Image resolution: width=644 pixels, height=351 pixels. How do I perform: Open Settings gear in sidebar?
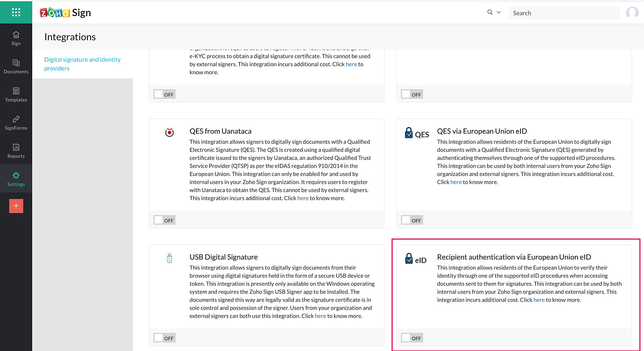(x=16, y=179)
